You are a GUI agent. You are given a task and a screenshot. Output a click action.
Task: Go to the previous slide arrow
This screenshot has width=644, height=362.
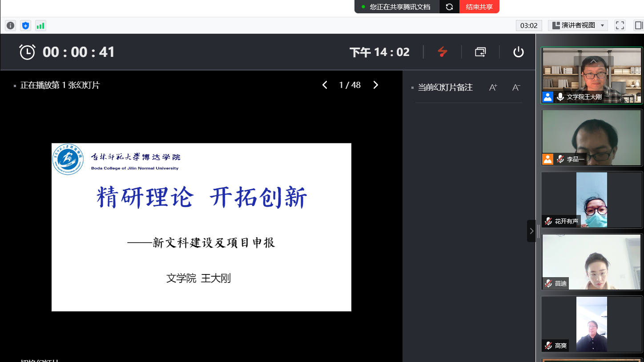point(325,85)
